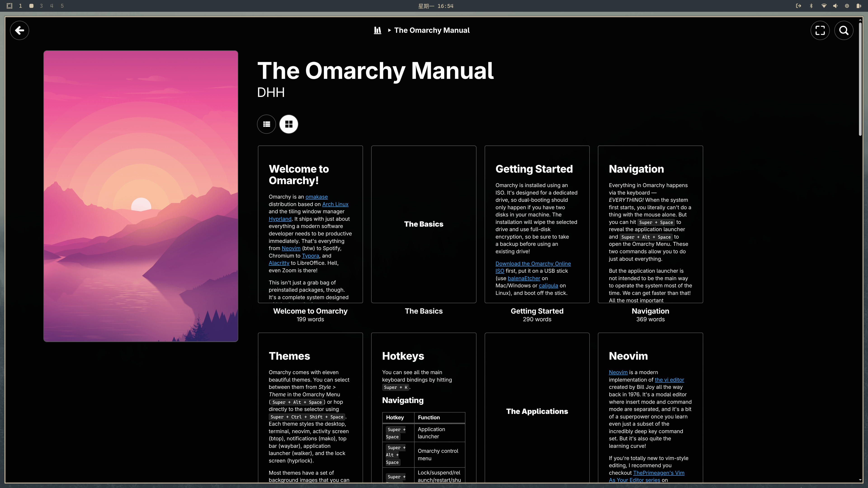Enter fullscreen with the expand icon
The image size is (868, 488).
pos(820,30)
